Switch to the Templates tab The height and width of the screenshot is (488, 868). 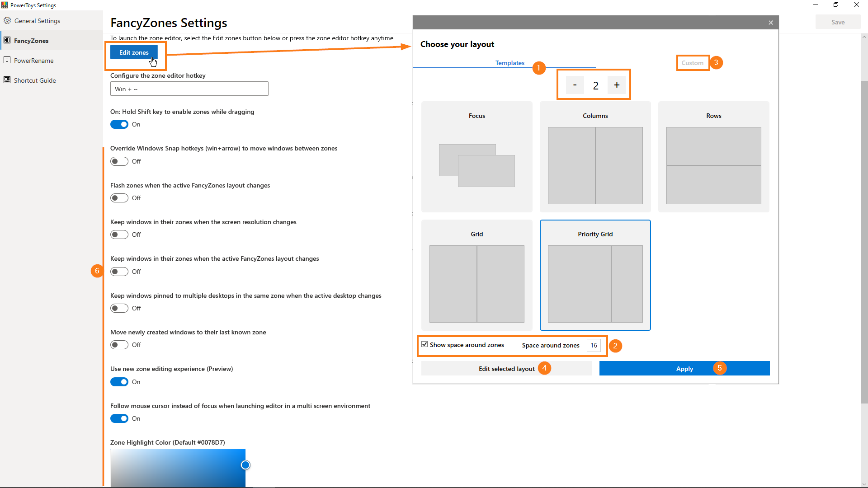click(x=510, y=63)
